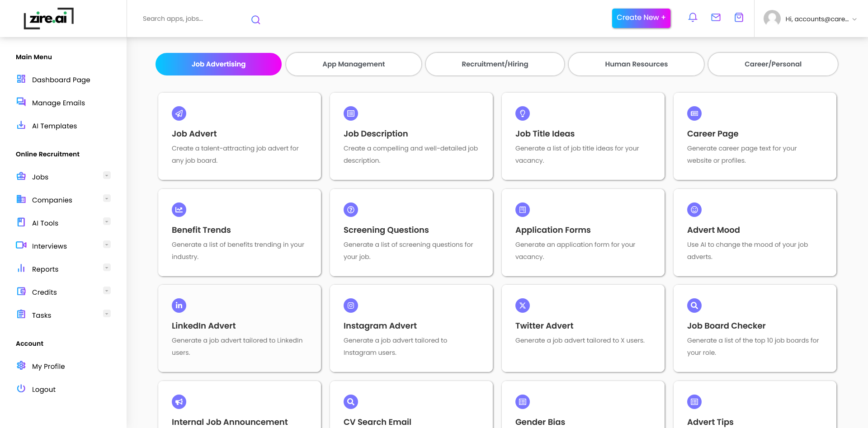
Task: Click the Twitter Advert X icon
Action: [x=523, y=306]
